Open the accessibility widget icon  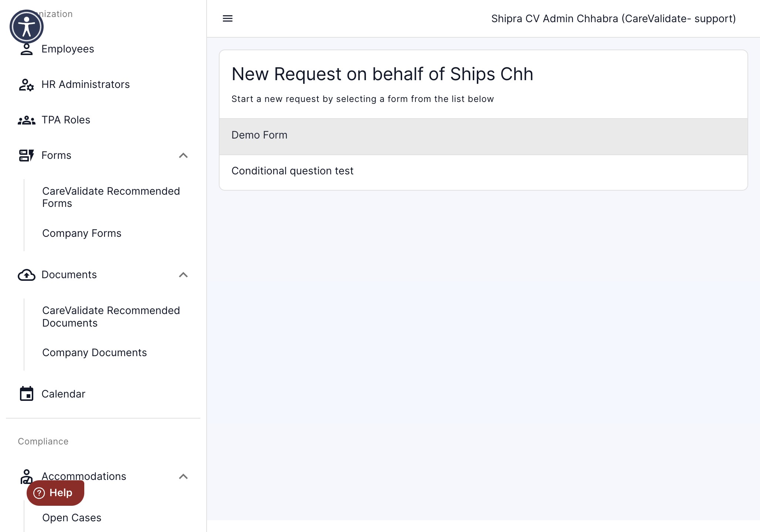27,27
